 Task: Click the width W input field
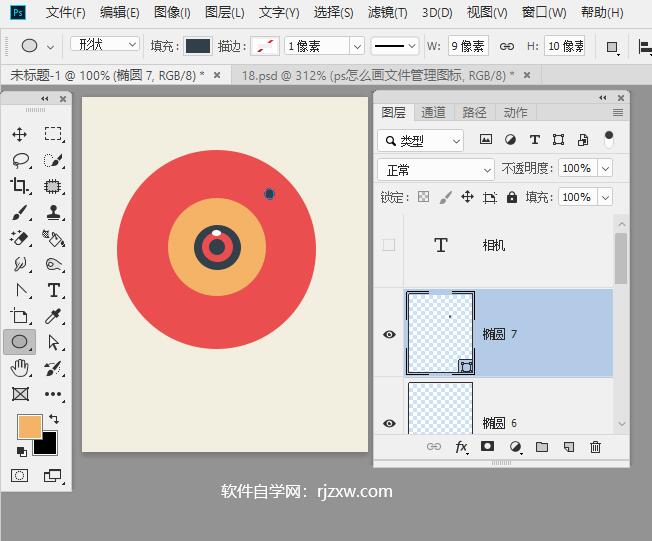pyautogui.click(x=468, y=46)
